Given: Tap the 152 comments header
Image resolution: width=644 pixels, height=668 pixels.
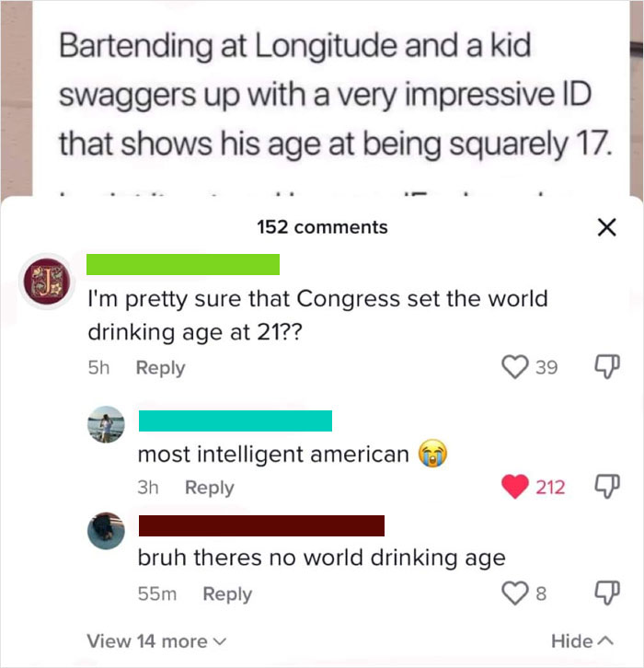Looking at the screenshot, I should (x=322, y=227).
